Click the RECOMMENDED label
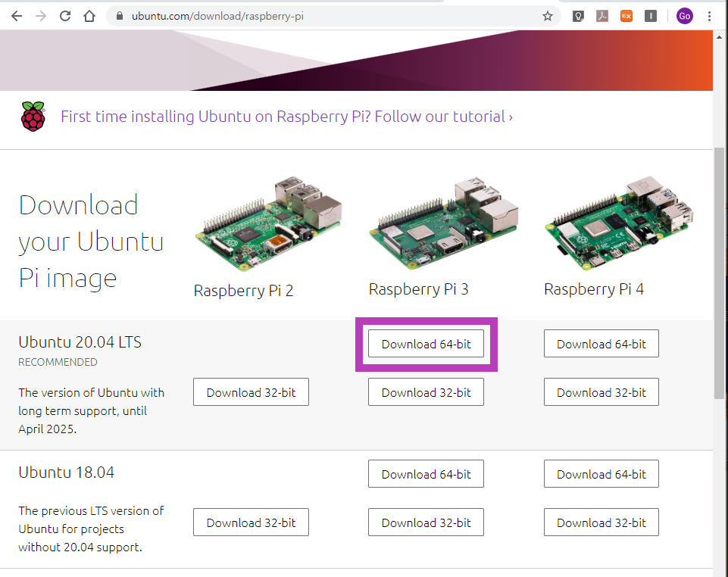 [x=58, y=362]
